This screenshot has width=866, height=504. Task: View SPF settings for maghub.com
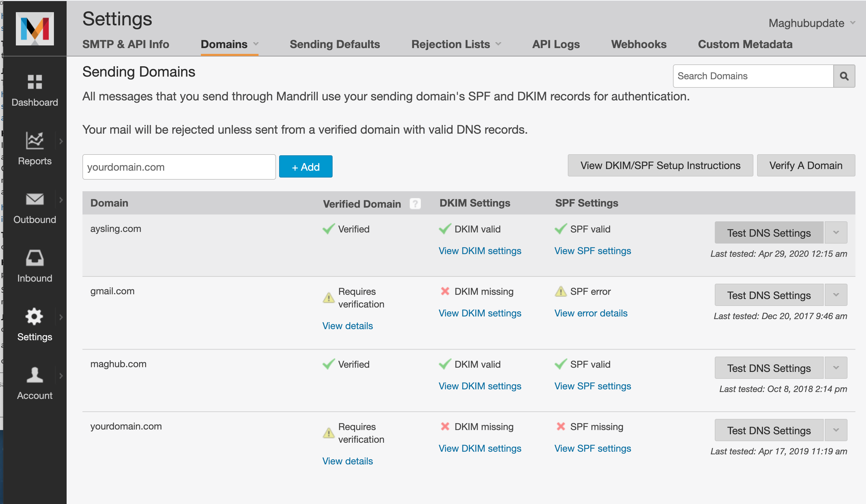(592, 386)
